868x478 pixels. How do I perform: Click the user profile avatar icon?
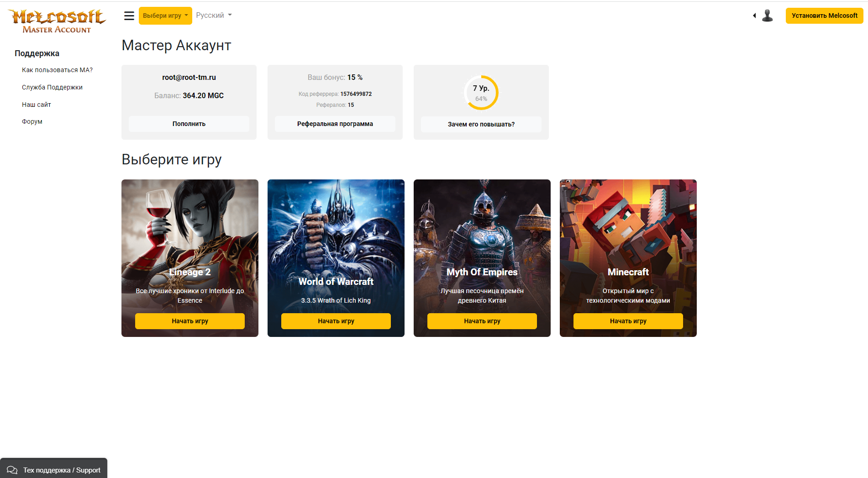tap(768, 16)
